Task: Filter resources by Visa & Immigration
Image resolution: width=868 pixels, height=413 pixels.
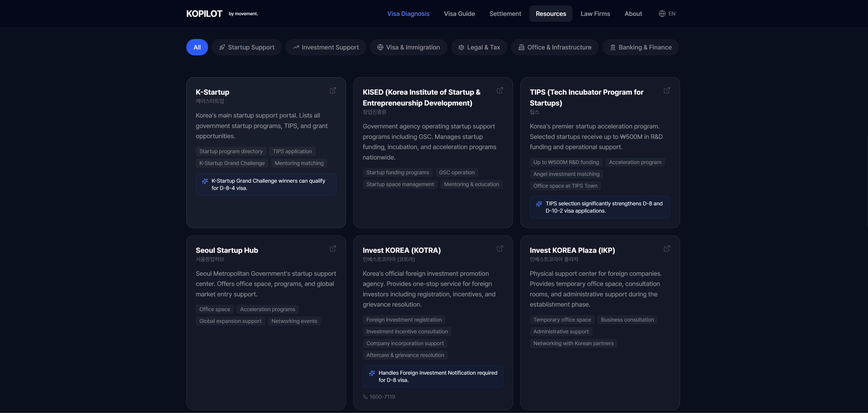Action: tap(408, 47)
